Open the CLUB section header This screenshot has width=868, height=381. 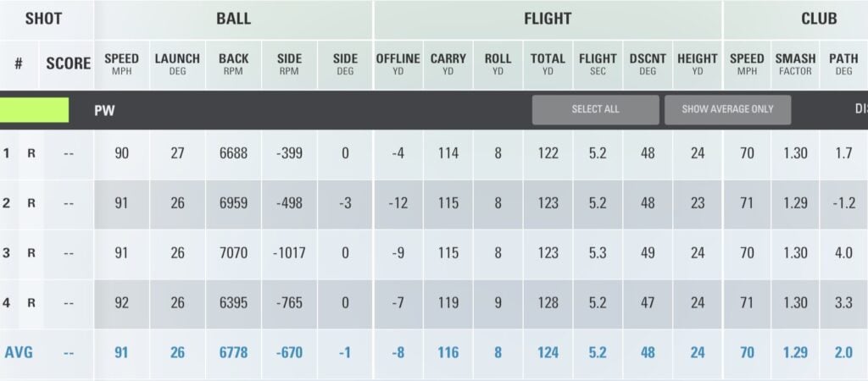point(818,19)
